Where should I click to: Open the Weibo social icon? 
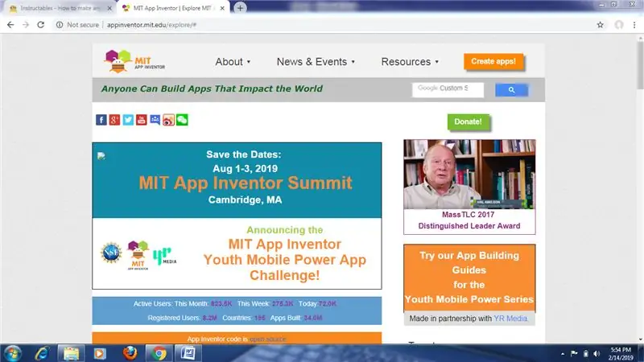coord(168,120)
